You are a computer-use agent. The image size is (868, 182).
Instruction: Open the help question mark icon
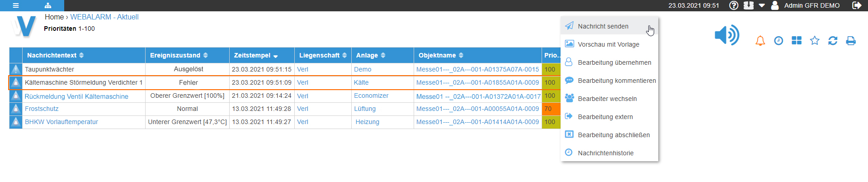pos(734,5)
